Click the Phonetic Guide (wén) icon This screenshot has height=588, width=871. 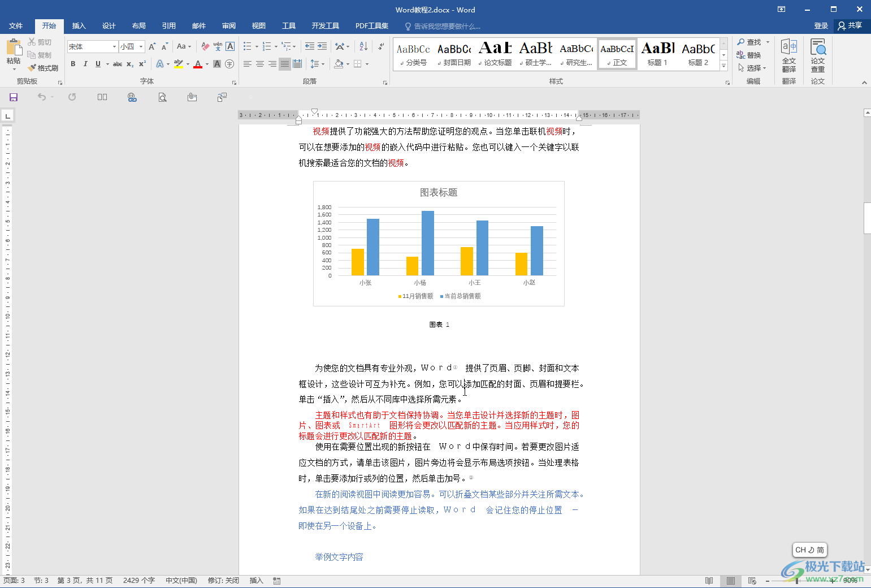[218, 46]
